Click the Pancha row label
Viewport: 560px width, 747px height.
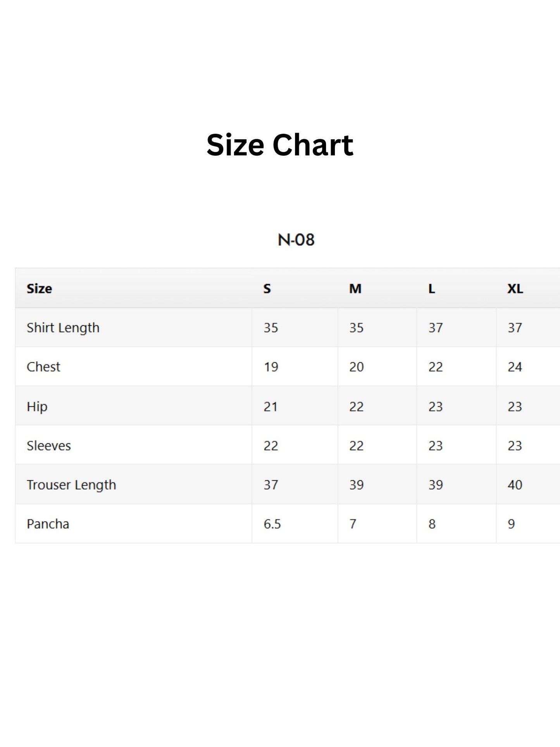(x=48, y=524)
